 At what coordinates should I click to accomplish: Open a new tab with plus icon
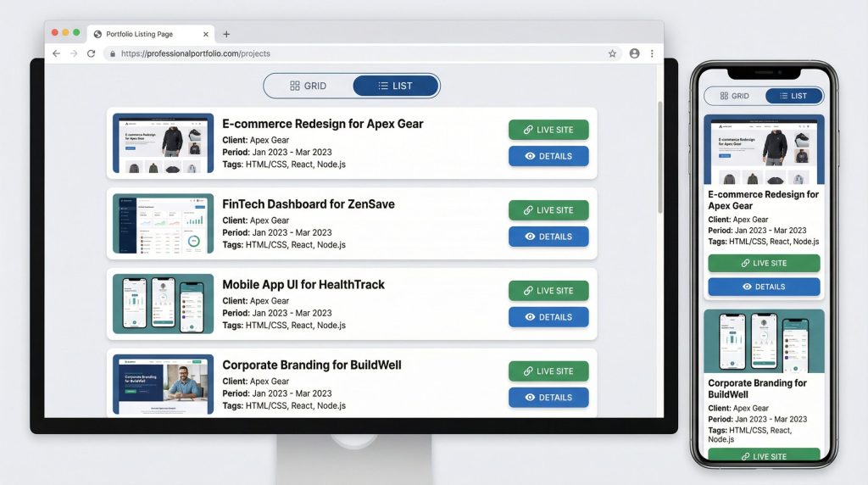pos(226,35)
